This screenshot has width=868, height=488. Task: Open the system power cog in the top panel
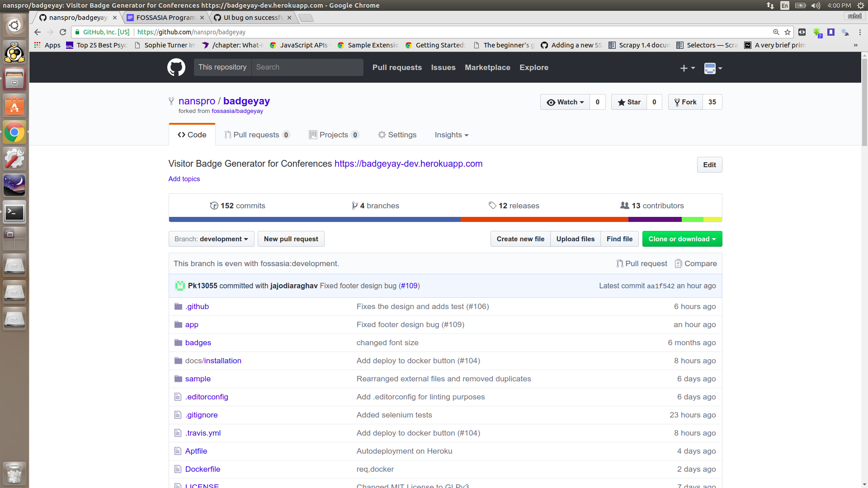coord(861,5)
